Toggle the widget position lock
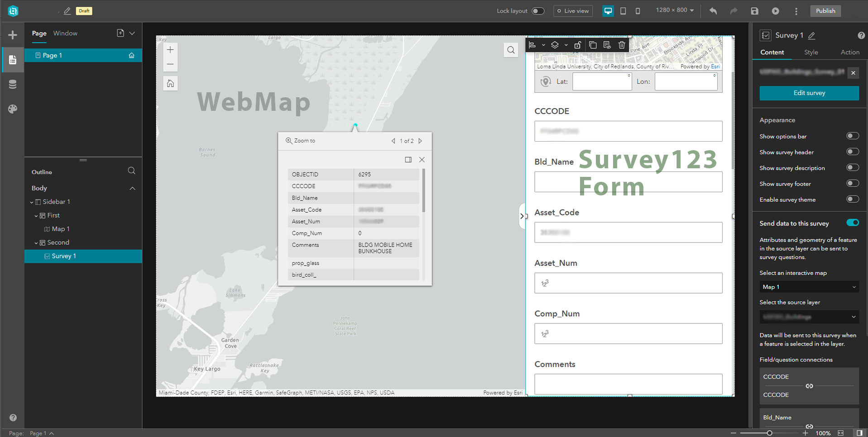This screenshot has width=868, height=437. [577, 45]
